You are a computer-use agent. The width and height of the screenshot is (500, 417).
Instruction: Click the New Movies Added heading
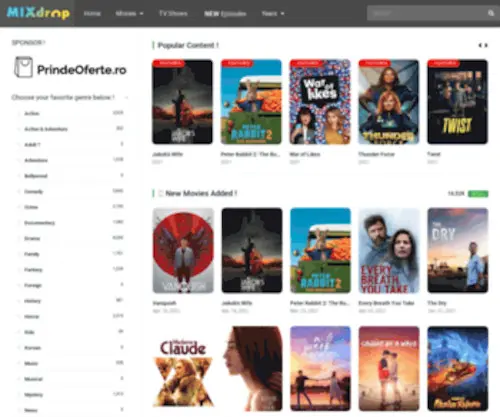[x=201, y=193]
